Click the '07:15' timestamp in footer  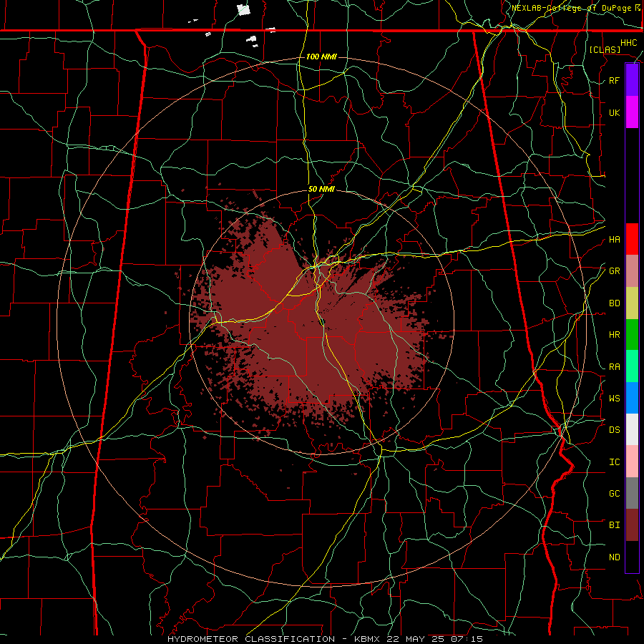[x=466, y=639]
